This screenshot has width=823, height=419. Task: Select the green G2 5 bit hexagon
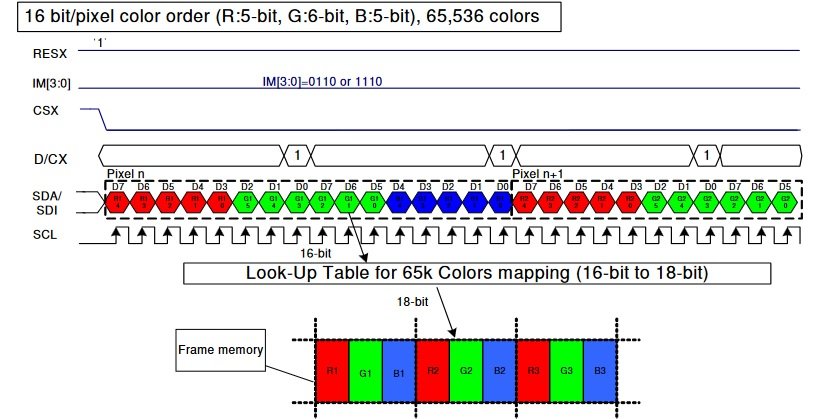(656, 202)
